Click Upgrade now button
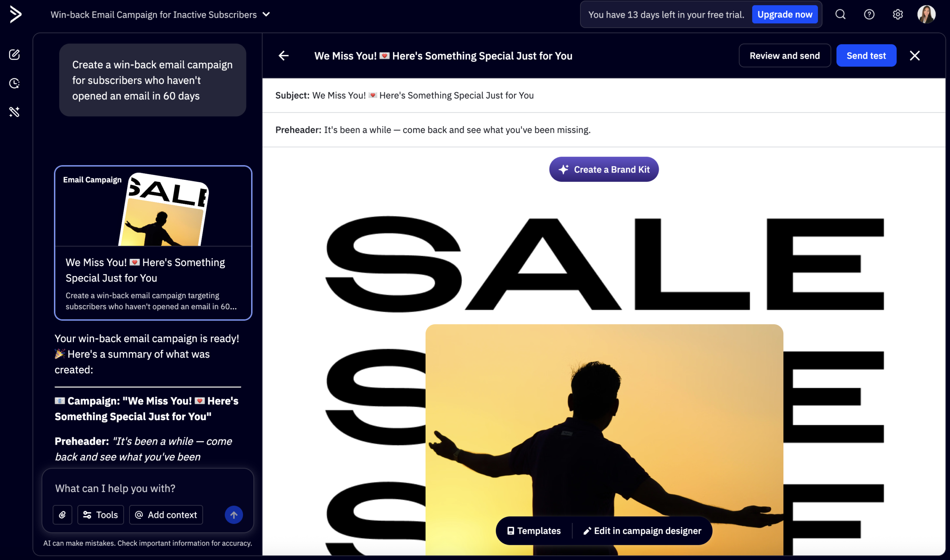The height and width of the screenshot is (560, 950). click(x=784, y=14)
